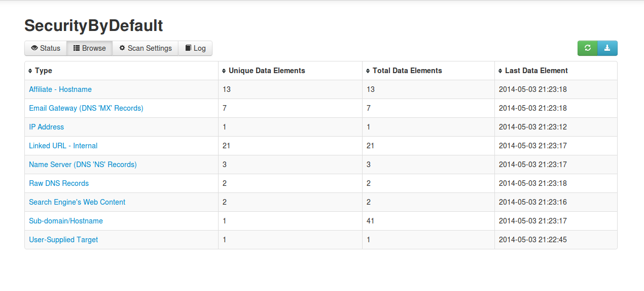Open Search Engine's Web Content link
The image size is (644, 291).
(x=77, y=202)
